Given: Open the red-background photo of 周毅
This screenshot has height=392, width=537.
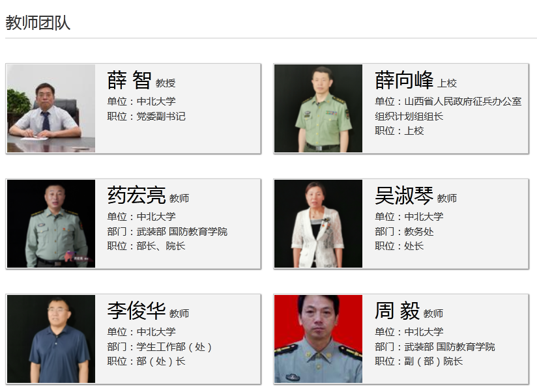Looking at the screenshot, I should point(318,339).
